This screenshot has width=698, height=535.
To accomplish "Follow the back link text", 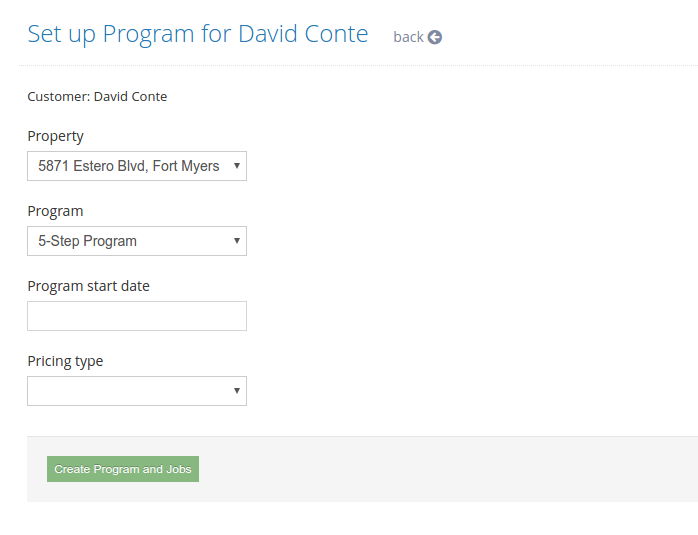I will 408,37.
